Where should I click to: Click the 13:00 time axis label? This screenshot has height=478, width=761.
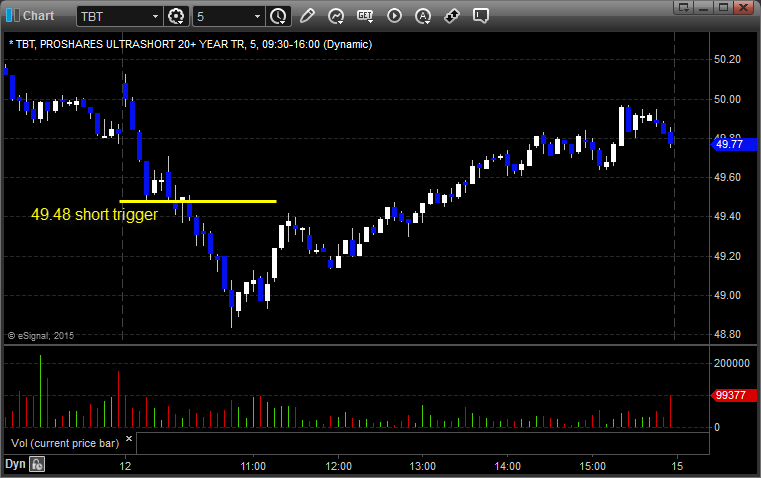(422, 466)
